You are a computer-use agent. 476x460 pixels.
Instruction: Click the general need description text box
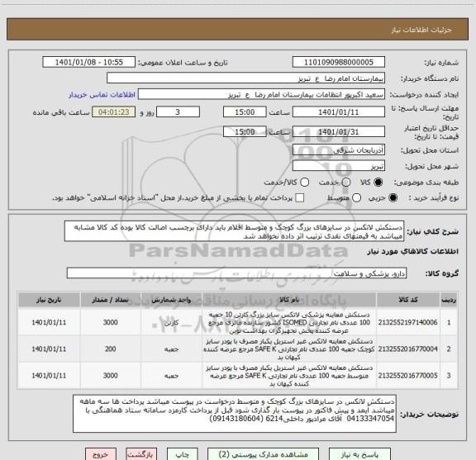pos(235,231)
